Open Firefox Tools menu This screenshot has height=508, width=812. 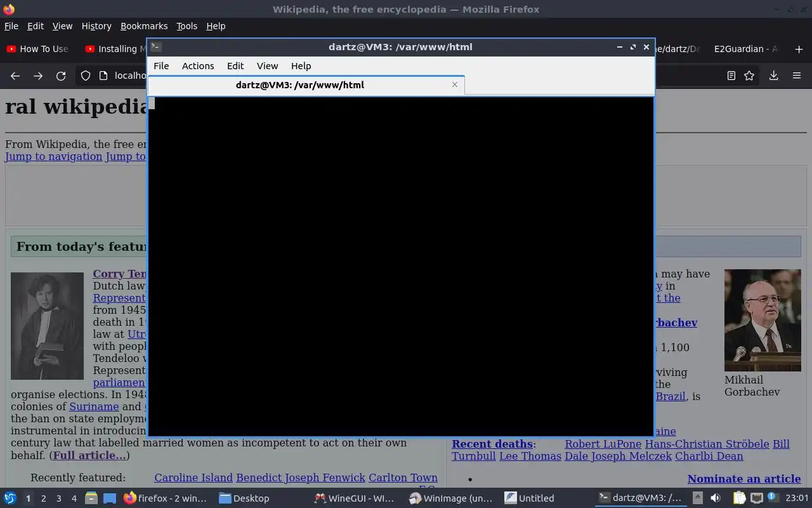pos(187,26)
